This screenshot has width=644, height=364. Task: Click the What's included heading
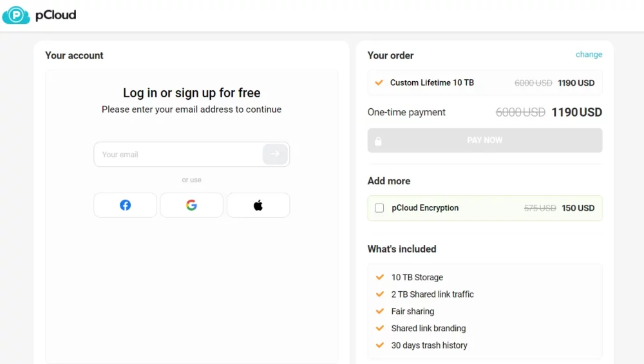[x=402, y=249]
